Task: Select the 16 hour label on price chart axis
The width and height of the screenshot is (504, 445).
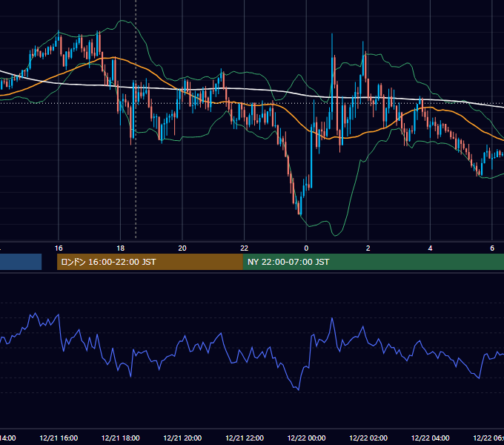Action: (59, 248)
